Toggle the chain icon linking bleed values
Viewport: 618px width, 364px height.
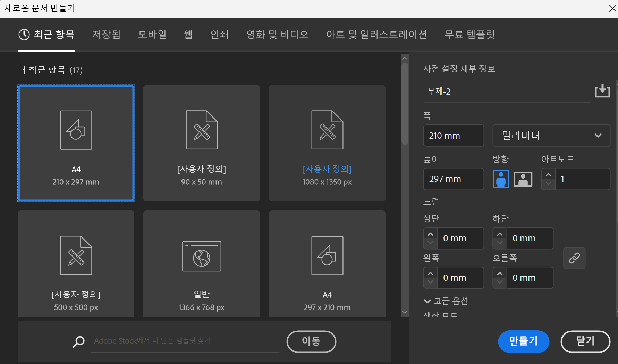coord(574,258)
